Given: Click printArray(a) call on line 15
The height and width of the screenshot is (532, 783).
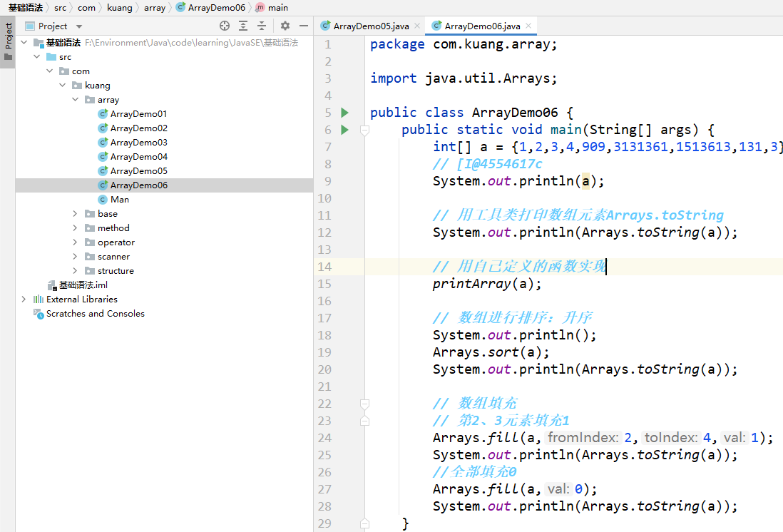Looking at the screenshot, I should point(487,284).
